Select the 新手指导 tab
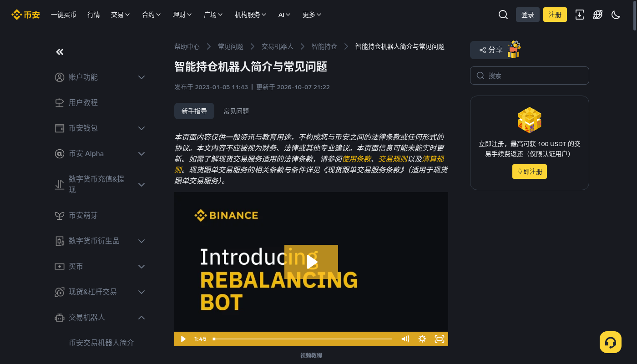This screenshot has height=364, width=637. (x=194, y=111)
